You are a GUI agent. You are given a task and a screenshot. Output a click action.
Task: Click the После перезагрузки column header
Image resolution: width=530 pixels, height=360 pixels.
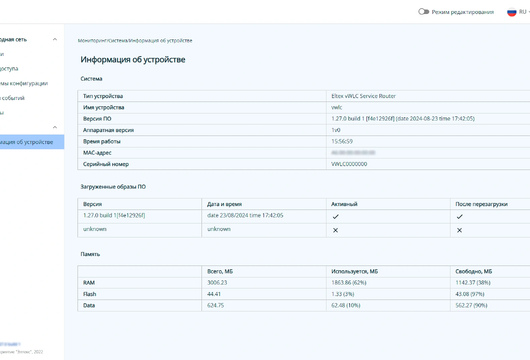coord(481,204)
